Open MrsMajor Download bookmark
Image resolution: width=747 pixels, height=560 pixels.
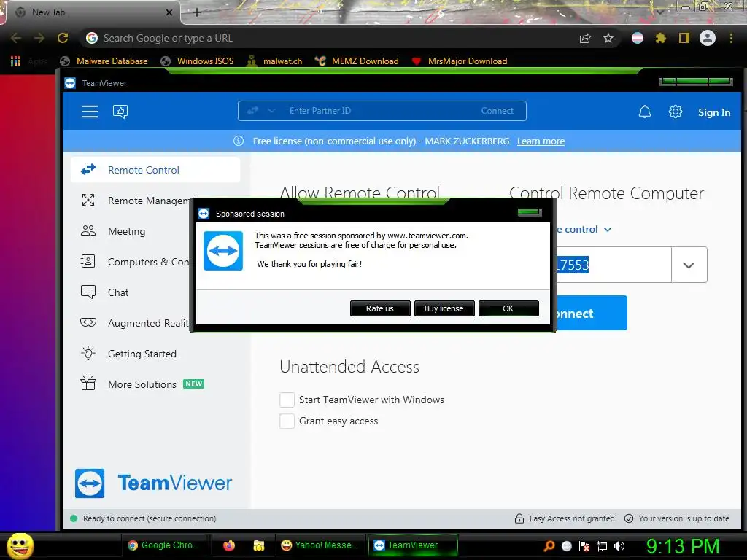[460, 61]
